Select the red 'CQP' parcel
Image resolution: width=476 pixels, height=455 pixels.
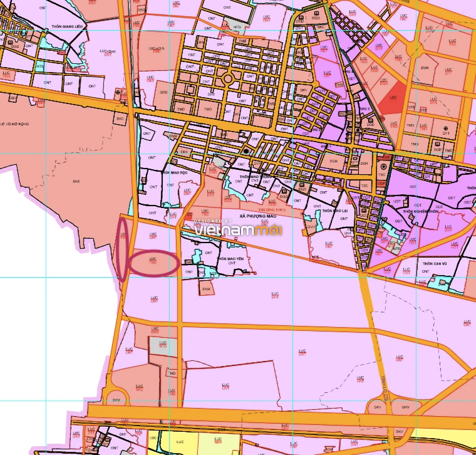[x=381, y=184]
